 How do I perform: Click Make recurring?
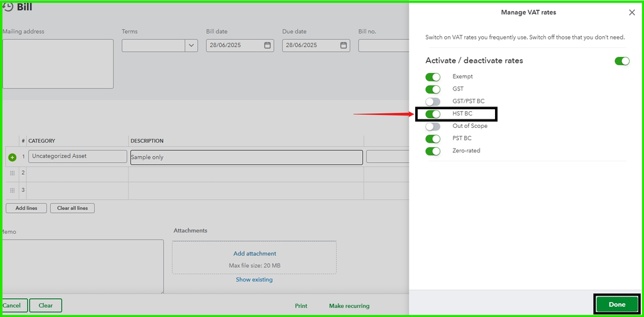[349, 306]
